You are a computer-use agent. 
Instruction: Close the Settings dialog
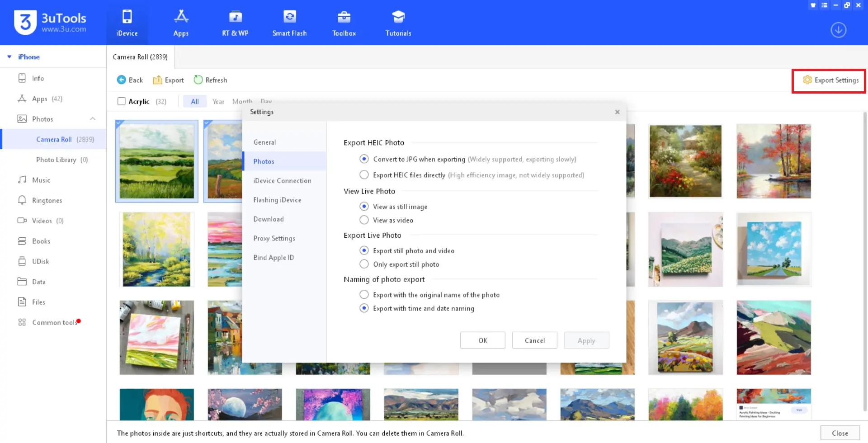tap(617, 112)
